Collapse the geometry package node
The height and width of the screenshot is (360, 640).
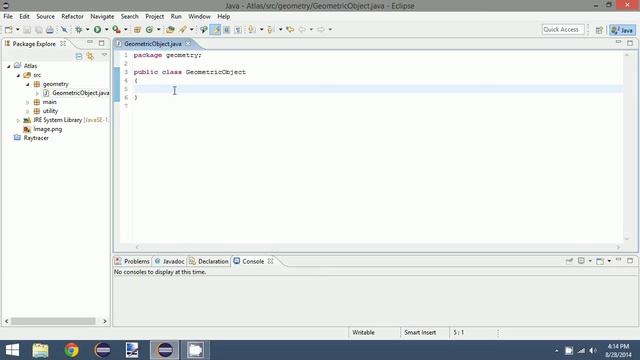pos(28,84)
